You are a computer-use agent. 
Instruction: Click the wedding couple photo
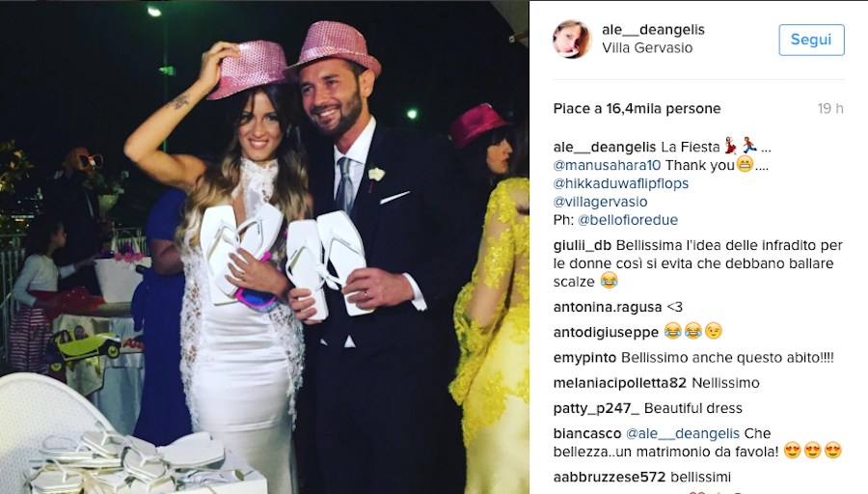264,247
